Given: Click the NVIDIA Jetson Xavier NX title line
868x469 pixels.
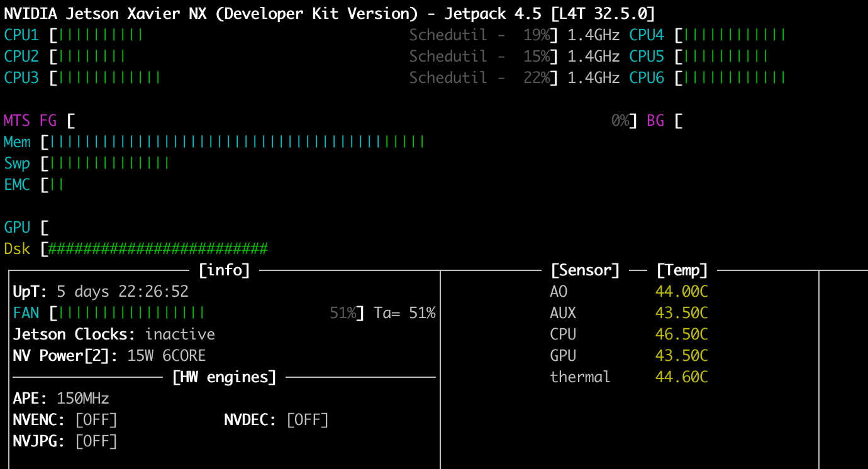Looking at the screenshot, I should pyautogui.click(x=330, y=14).
